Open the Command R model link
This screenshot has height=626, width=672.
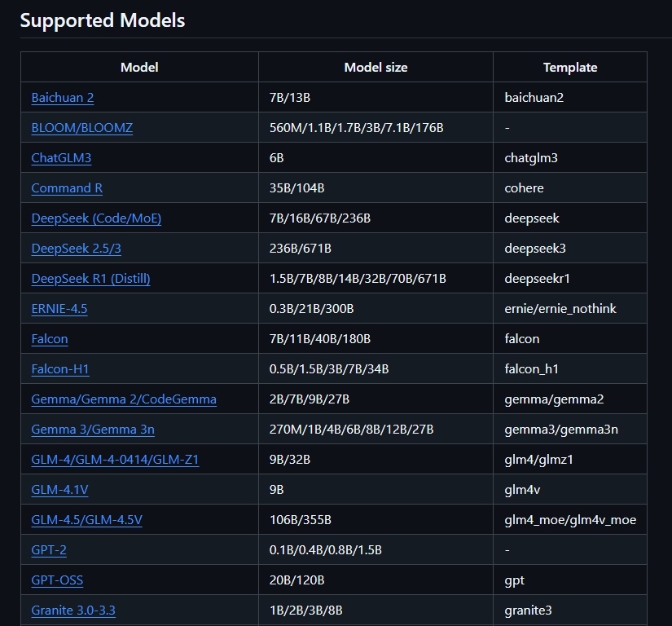coord(67,188)
